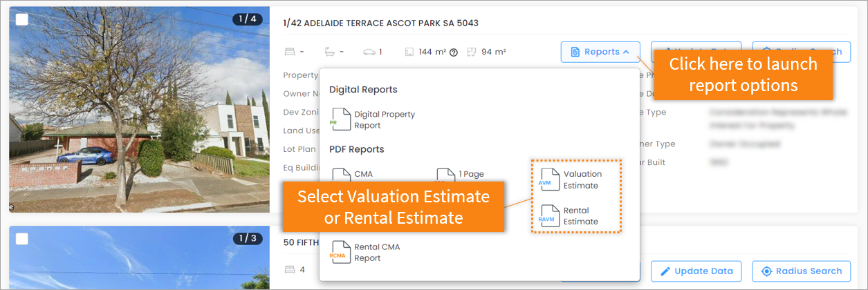Image resolution: width=868 pixels, height=290 pixels.
Task: Choose the 1 Page PDF report
Action: click(461, 174)
